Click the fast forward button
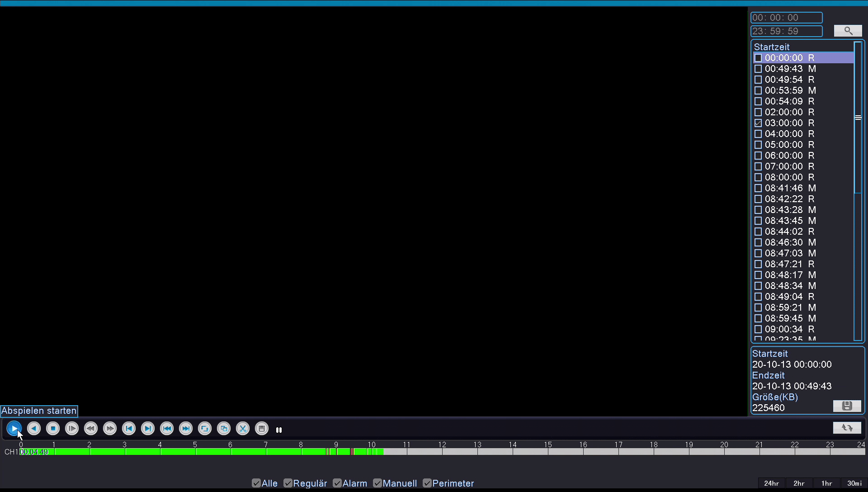Viewport: 868px width, 492px height. click(x=110, y=428)
